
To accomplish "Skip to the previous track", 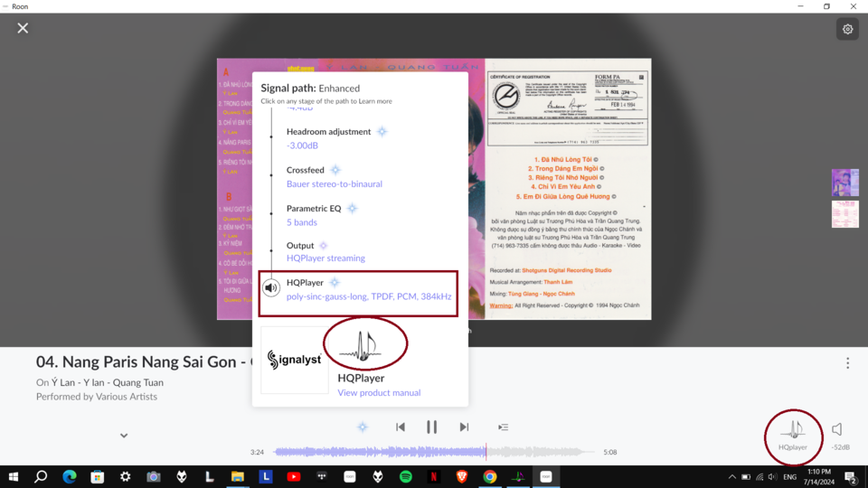I will (x=401, y=427).
